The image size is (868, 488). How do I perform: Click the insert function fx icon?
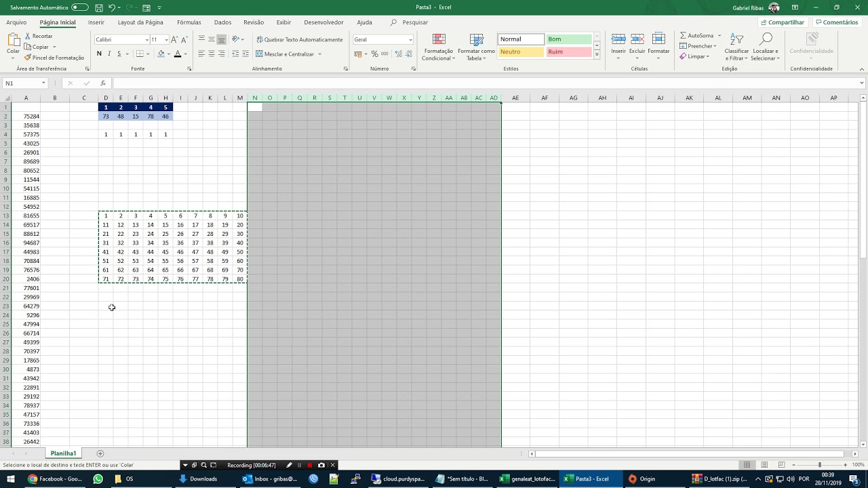click(x=103, y=83)
